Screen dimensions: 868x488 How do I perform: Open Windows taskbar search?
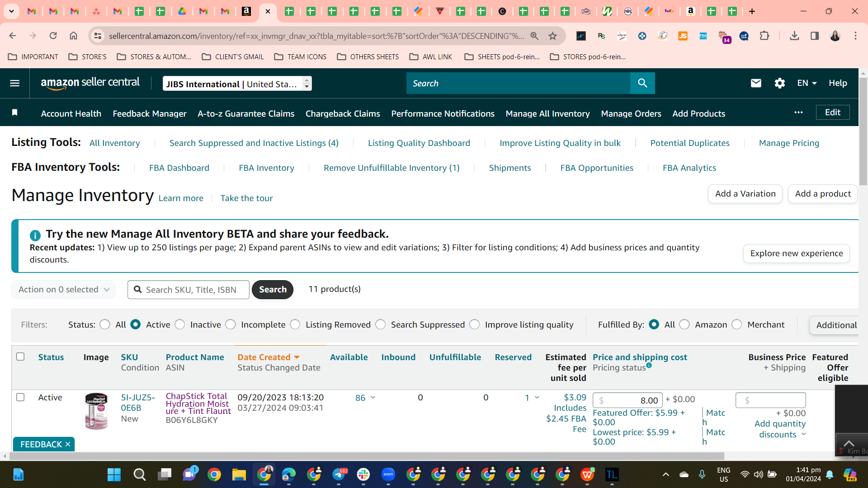click(x=139, y=474)
